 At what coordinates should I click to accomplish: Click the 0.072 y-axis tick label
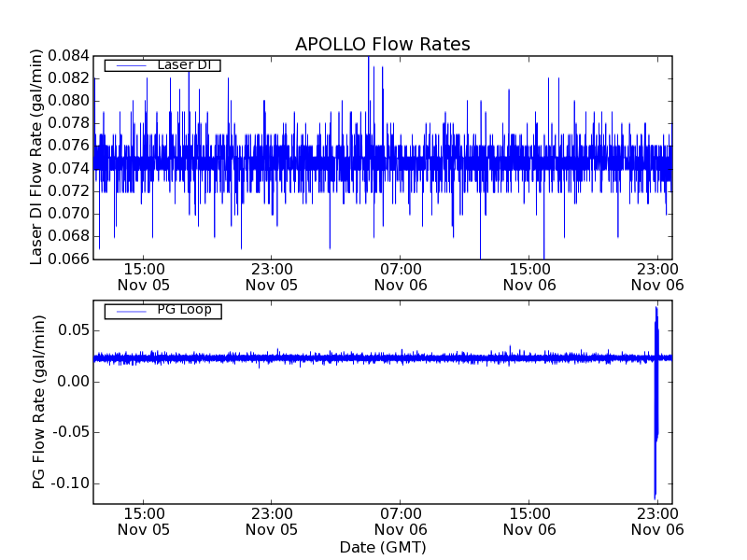pyautogui.click(x=68, y=191)
